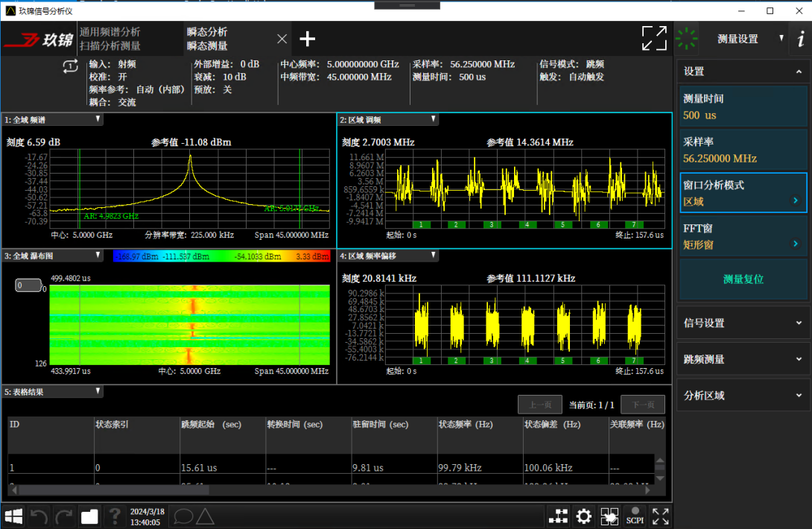812x529 pixels.
Task: Toggle the SCPI indicator button
Action: (635, 516)
